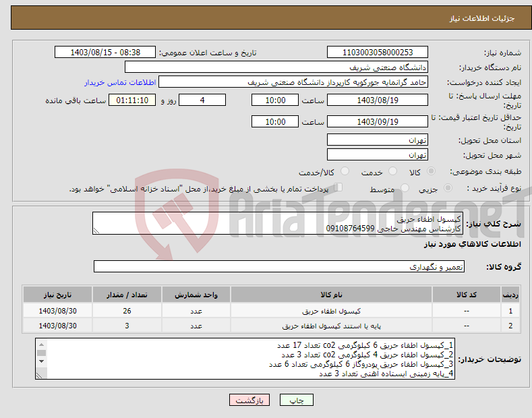Click the row number 1 cell

pyautogui.click(x=510, y=311)
